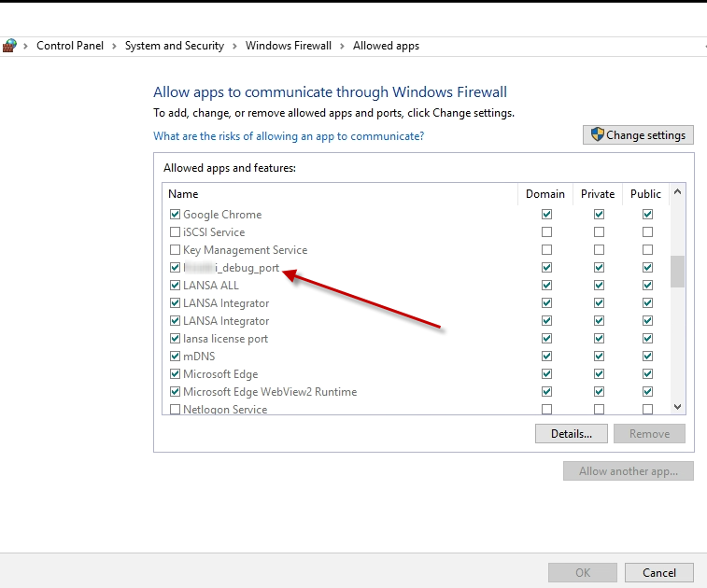This screenshot has width=707, height=588.
Task: Enable the Netlogon Service checkbox
Action: coord(175,410)
